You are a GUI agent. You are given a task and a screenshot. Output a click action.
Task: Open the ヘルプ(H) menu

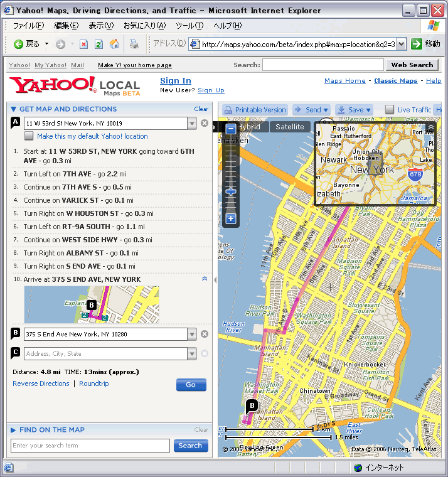click(x=228, y=26)
